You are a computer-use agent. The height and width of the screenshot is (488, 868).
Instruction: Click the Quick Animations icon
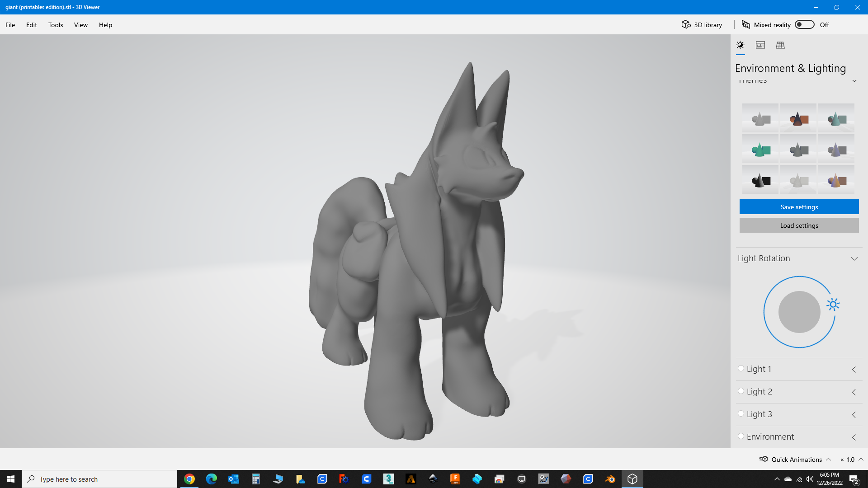pos(764,459)
